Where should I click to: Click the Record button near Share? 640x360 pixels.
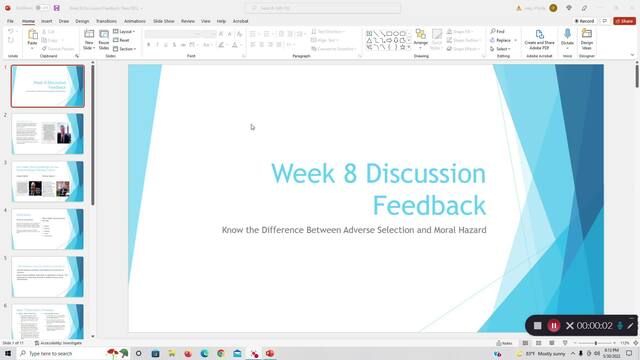click(x=584, y=21)
